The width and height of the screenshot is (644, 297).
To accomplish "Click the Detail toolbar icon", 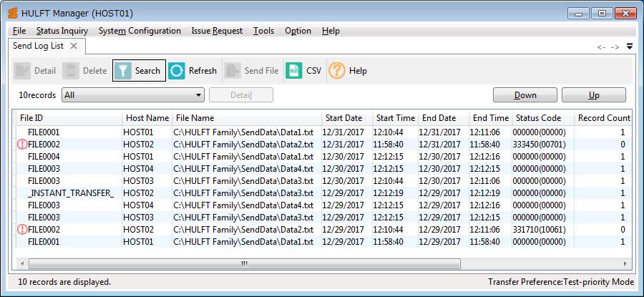I will [22, 71].
